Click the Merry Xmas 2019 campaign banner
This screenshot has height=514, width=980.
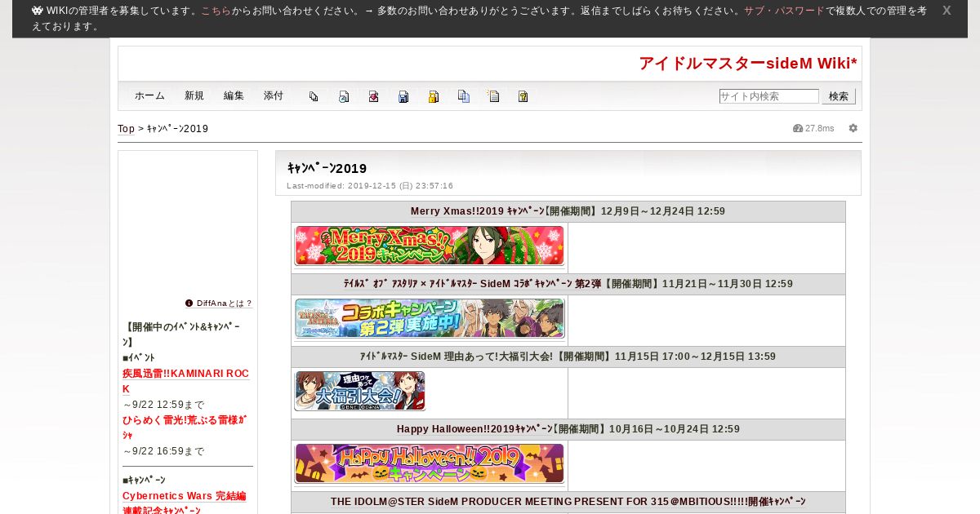click(430, 246)
